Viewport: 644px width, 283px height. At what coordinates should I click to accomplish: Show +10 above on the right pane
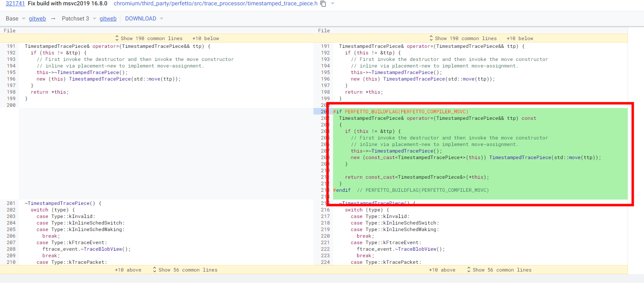(x=442, y=270)
